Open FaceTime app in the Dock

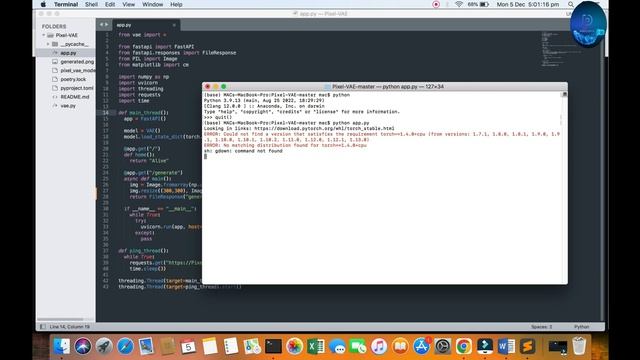(358, 347)
